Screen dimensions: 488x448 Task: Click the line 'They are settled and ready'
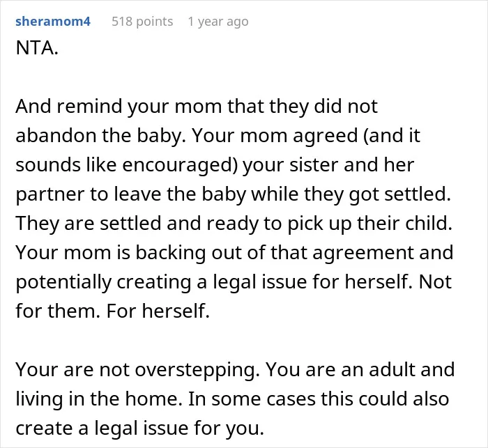[234, 224]
